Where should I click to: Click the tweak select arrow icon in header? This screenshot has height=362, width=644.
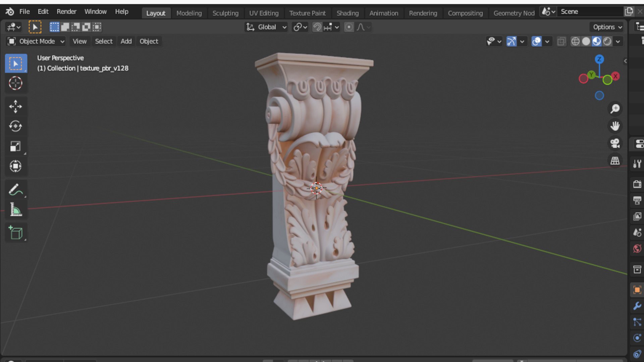35,27
